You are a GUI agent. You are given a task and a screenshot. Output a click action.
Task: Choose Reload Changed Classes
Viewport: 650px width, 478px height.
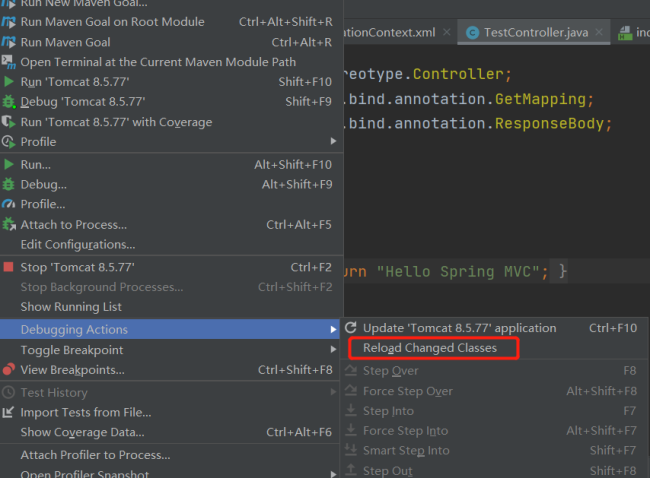(x=430, y=348)
